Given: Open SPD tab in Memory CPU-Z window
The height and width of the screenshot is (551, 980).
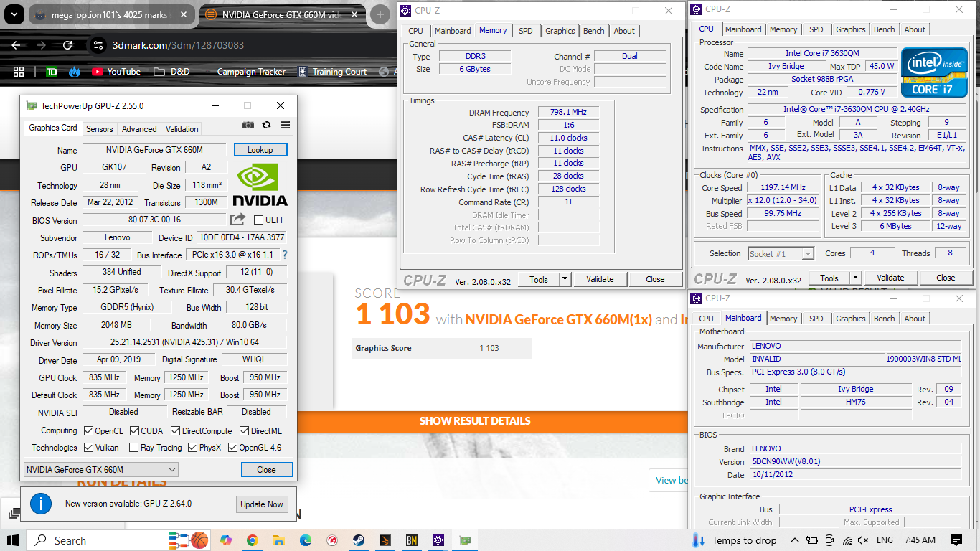Looking at the screenshot, I should pos(526,31).
